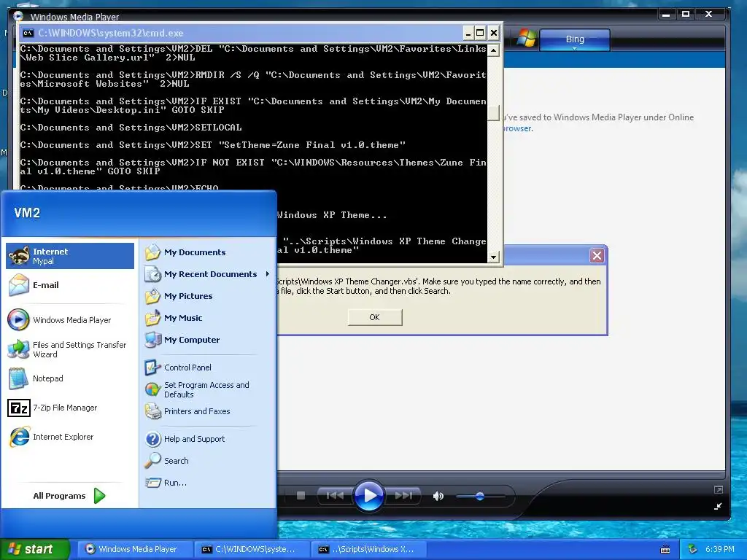
Task: Play media in Windows Media Player
Action: (x=368, y=496)
